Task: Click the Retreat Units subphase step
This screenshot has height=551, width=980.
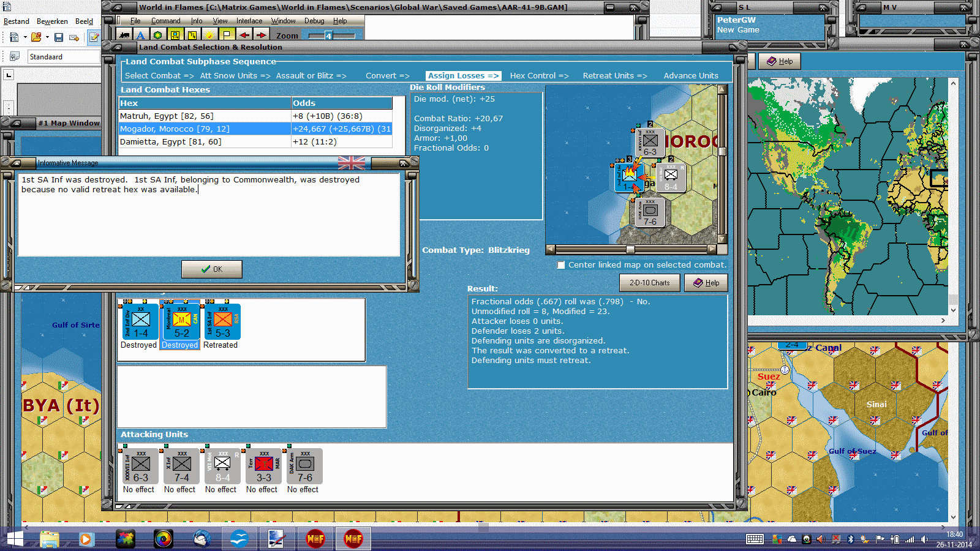Action: pos(615,76)
